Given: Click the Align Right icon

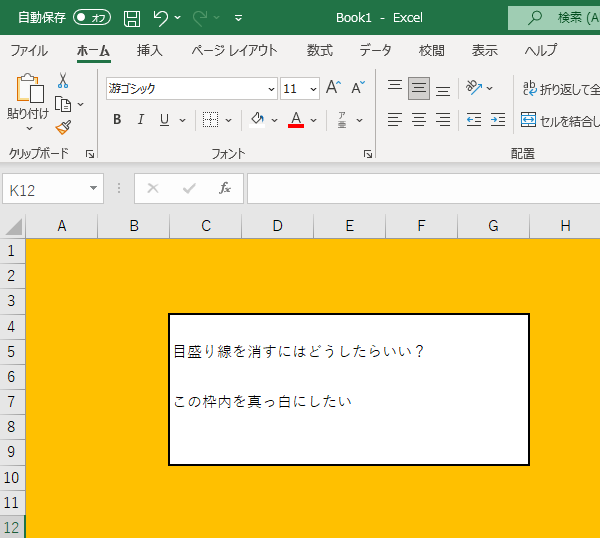Looking at the screenshot, I should click(443, 120).
